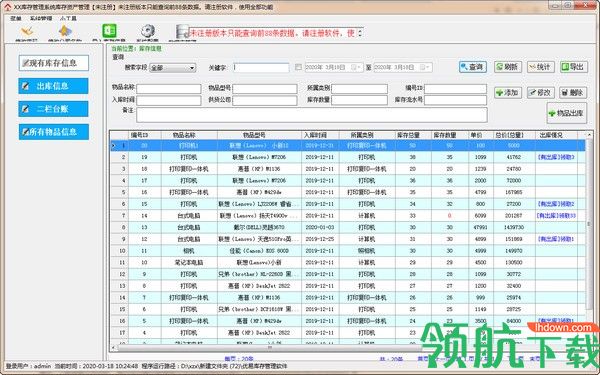This screenshot has height=375, width=600.
Task: Open 所有物品信息 in the sidebar
Action: coord(54,132)
